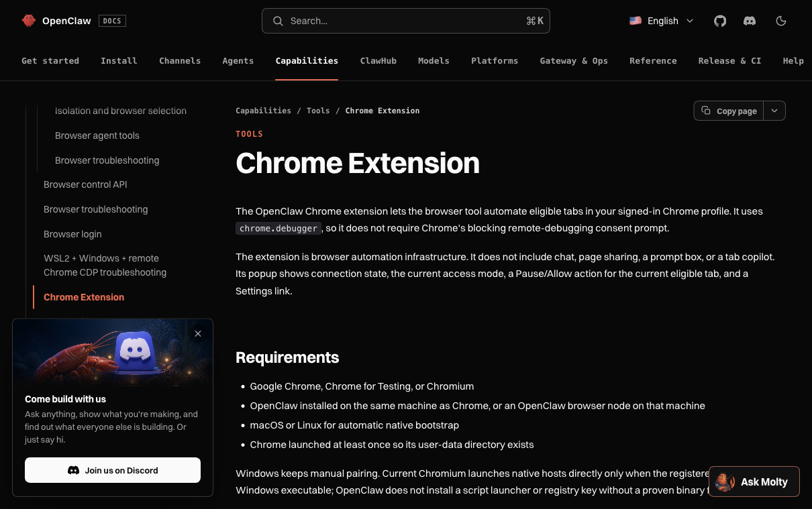
Task: Click the chrome.debugger code snippet
Action: pyautogui.click(x=278, y=228)
